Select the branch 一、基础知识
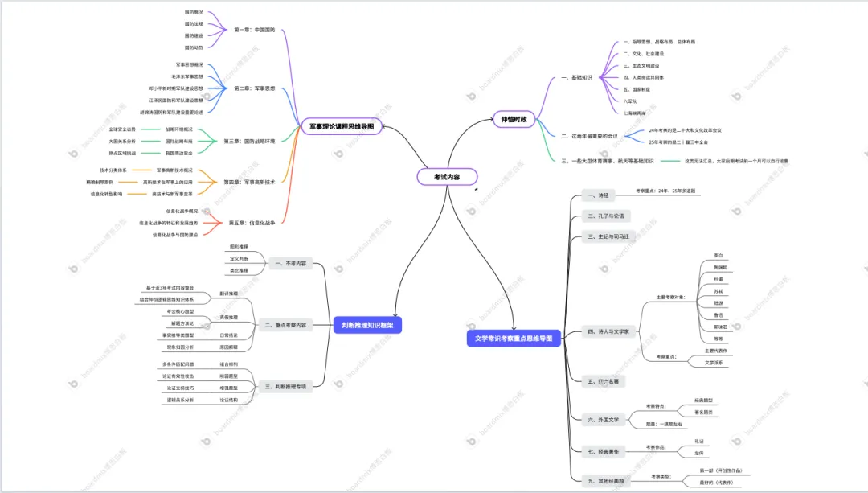 tap(576, 77)
